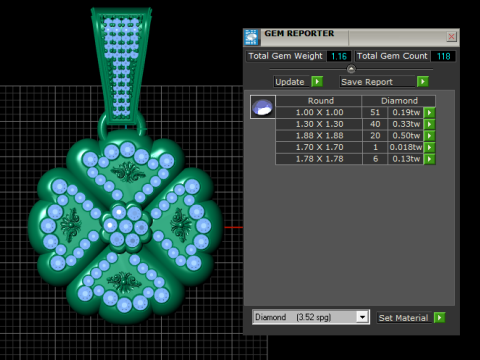480x360 pixels.
Task: Click the Total Gem Weight label
Action: click(x=286, y=56)
